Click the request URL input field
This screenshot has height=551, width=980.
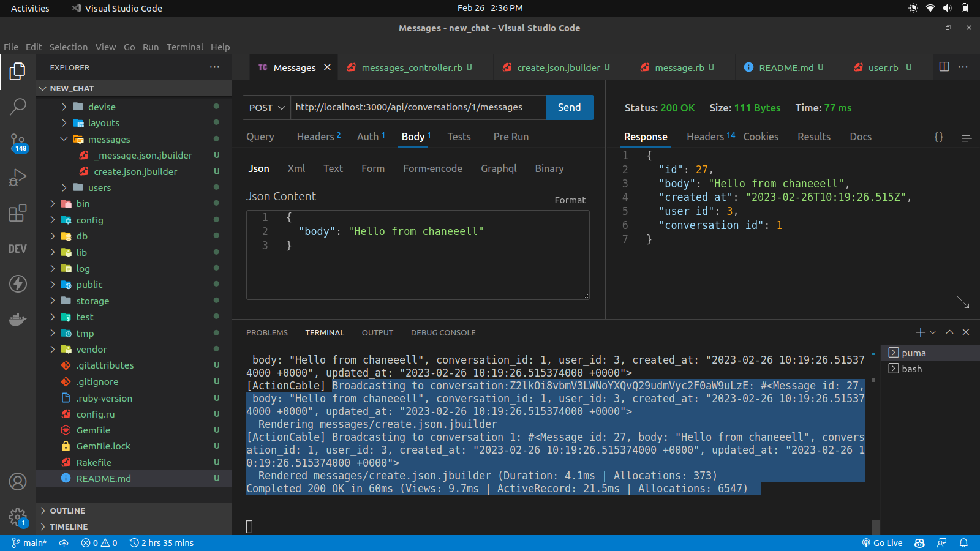point(418,107)
